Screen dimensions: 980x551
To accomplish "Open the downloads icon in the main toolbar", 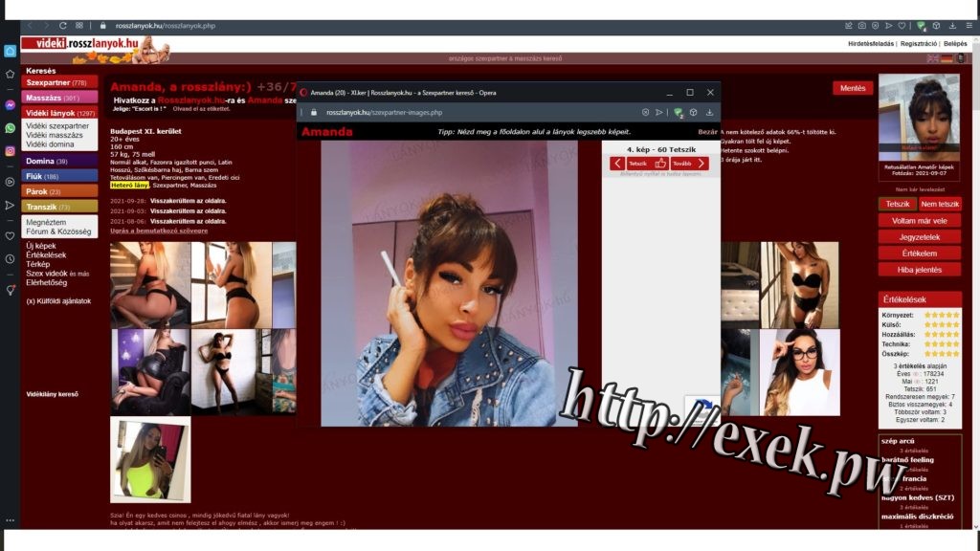I will pyautogui.click(x=949, y=26).
